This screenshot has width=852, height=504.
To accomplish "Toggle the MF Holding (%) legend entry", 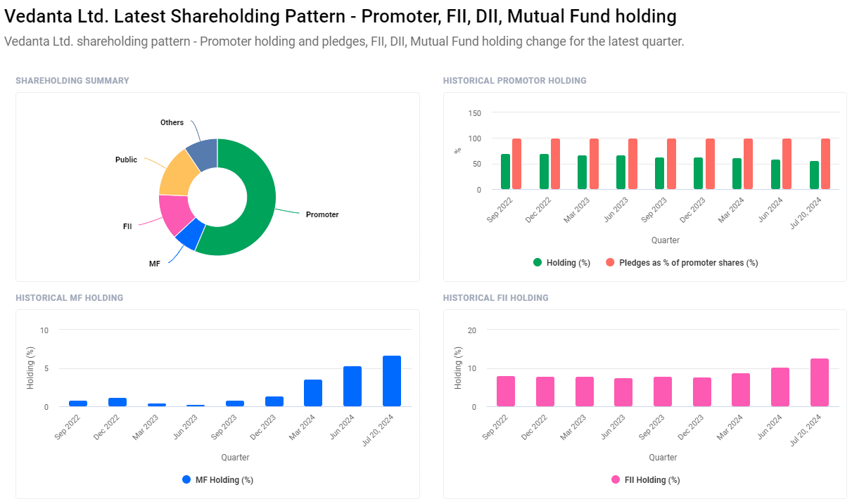I will [217, 479].
